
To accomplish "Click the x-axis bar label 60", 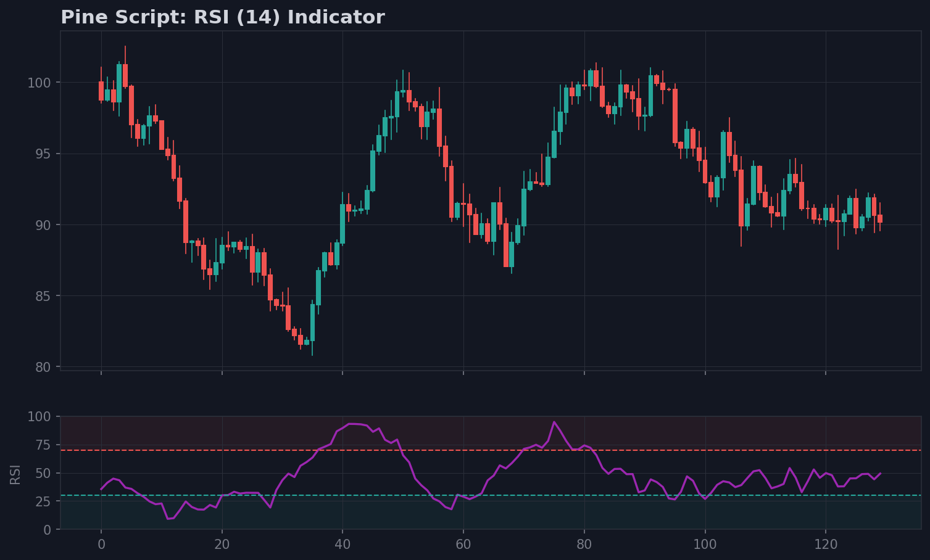I will pyautogui.click(x=463, y=545).
